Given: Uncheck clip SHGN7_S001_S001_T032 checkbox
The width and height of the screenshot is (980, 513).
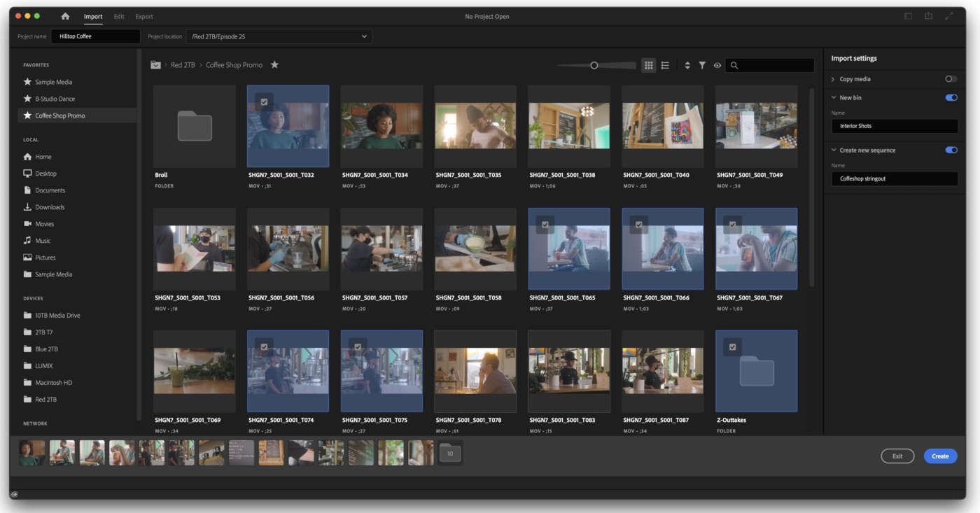Looking at the screenshot, I should point(264,102).
